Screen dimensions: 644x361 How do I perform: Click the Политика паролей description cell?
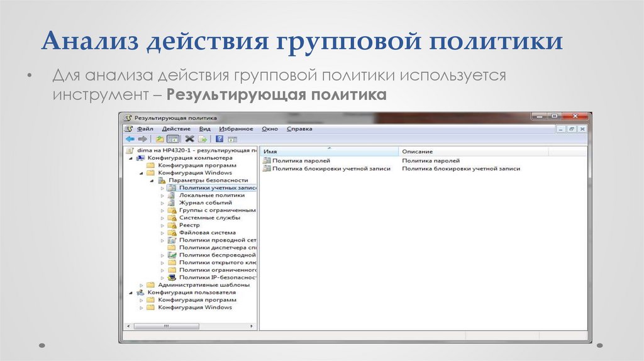pos(431,160)
